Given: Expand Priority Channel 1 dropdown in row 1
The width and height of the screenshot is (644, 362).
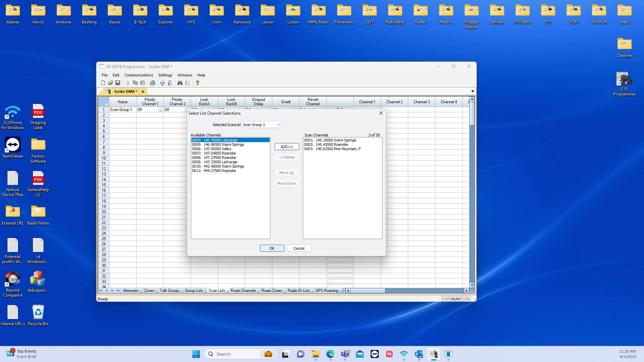Looking at the screenshot, I should 160,110.
